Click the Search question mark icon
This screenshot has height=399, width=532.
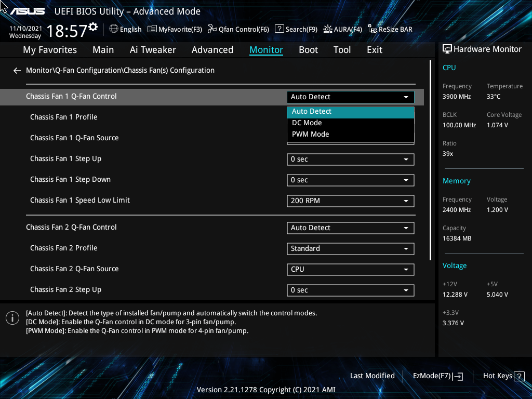coord(279,29)
